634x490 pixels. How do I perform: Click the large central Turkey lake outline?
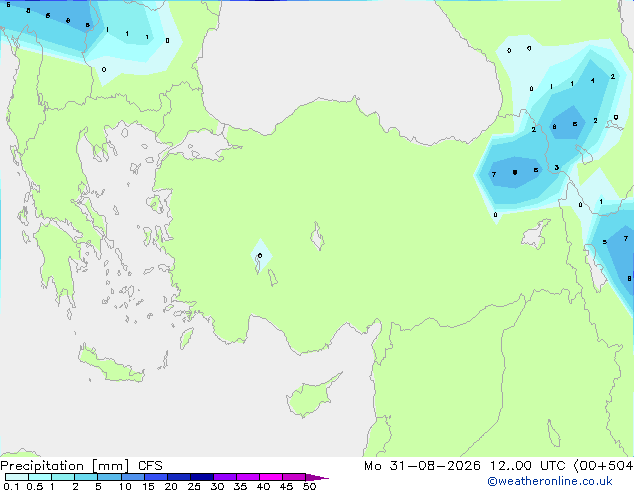[x=317, y=236]
